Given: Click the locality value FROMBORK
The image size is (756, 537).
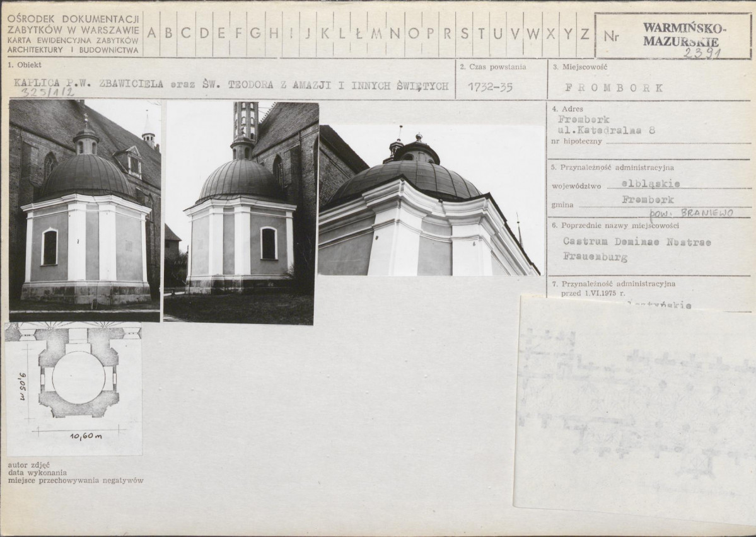Looking at the screenshot, I should tap(614, 88).
